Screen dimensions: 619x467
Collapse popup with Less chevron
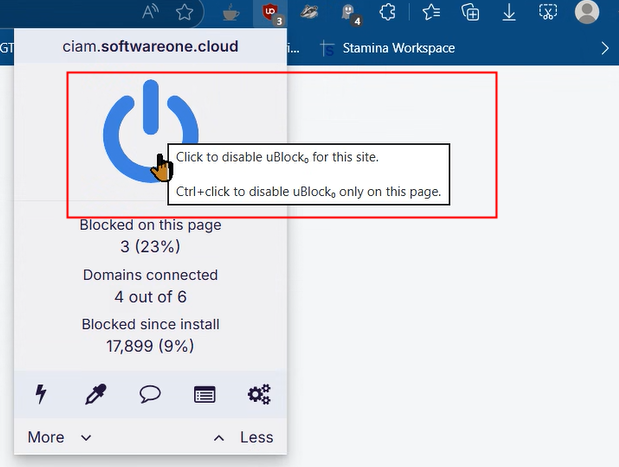[x=244, y=437]
